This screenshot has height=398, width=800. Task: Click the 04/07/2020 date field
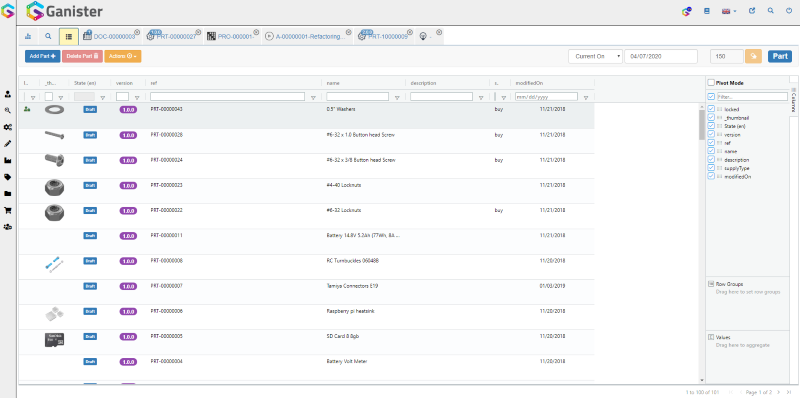661,56
